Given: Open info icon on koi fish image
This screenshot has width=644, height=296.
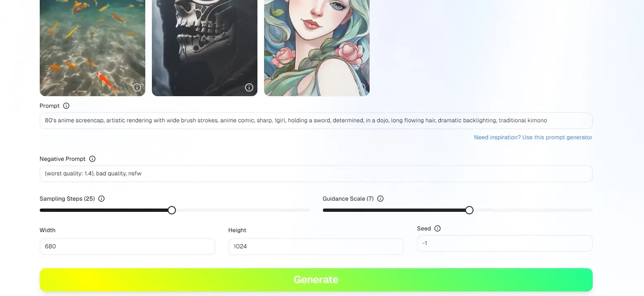Looking at the screenshot, I should (137, 87).
